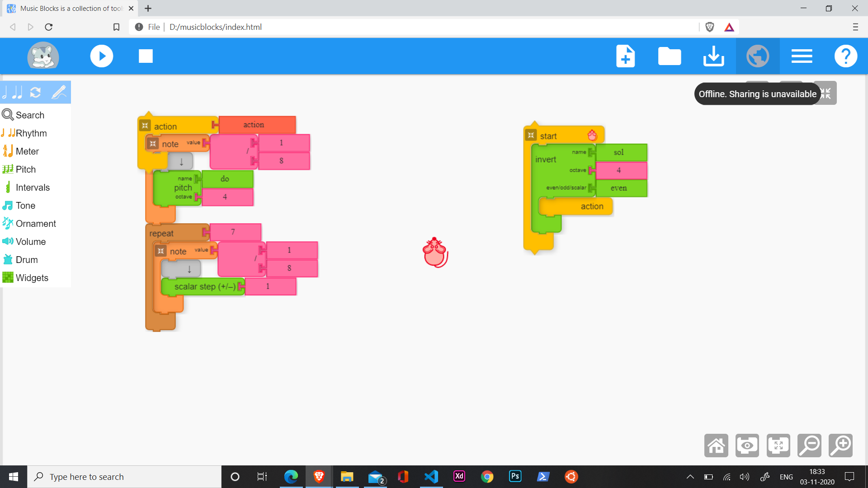Open the Pitch palette
The height and width of the screenshot is (488, 868).
tap(25, 169)
